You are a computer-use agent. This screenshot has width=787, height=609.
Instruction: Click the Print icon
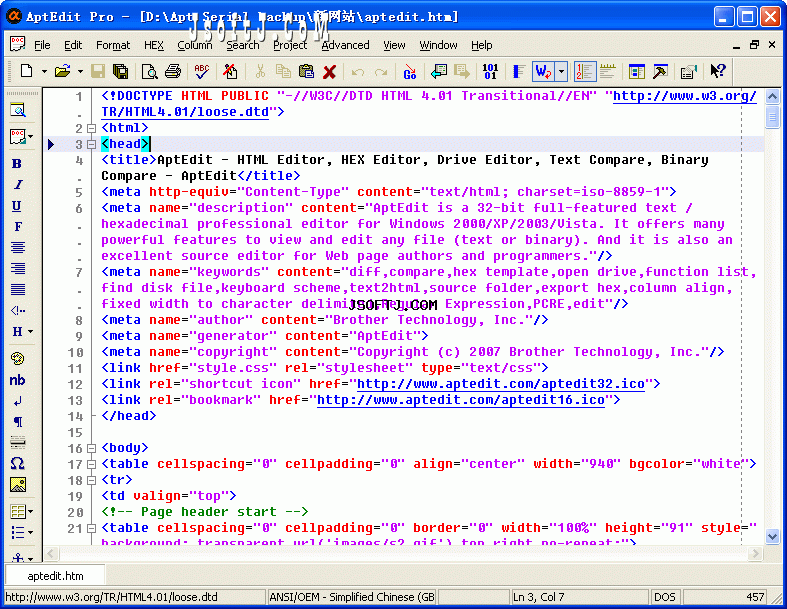click(173, 71)
